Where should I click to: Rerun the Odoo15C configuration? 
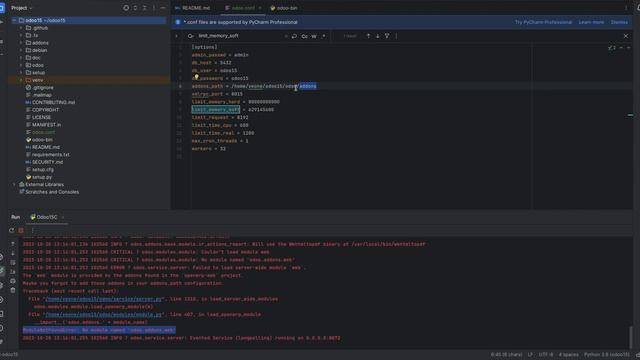pyautogui.click(x=11, y=230)
